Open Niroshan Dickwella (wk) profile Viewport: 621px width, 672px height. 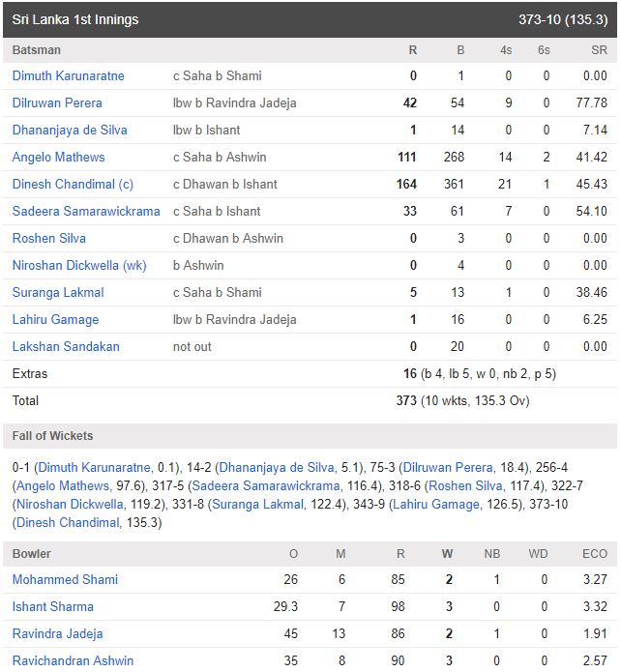[x=79, y=265]
